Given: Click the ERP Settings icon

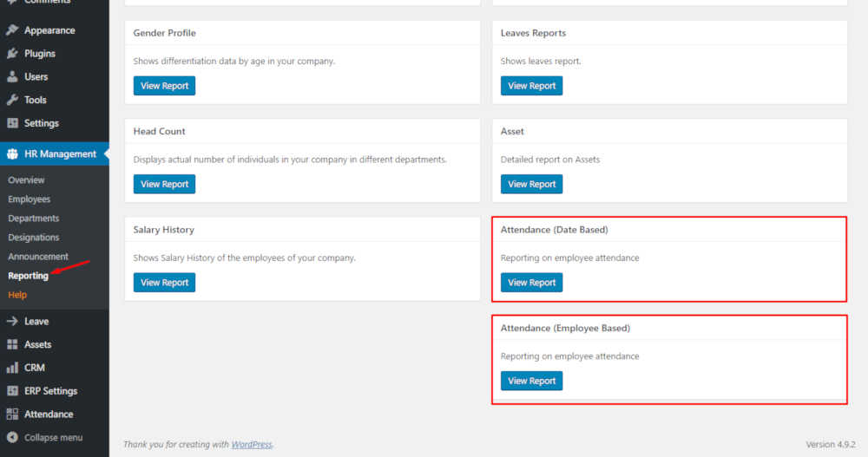Looking at the screenshot, I should tap(12, 391).
